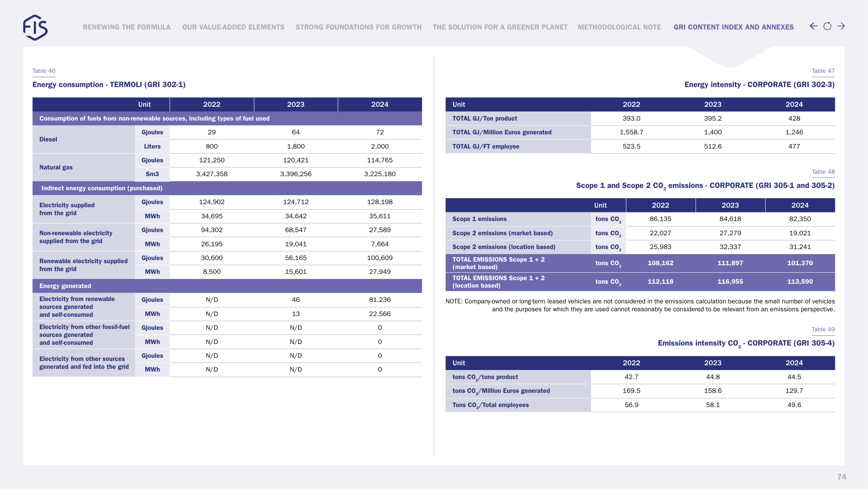Go to next page with right arrow
868x489 pixels.
coord(841,26)
